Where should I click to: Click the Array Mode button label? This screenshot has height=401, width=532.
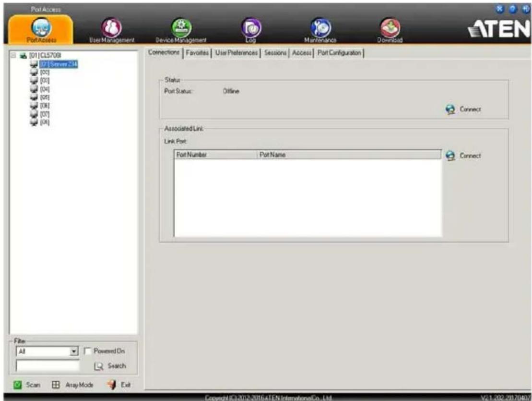point(79,385)
